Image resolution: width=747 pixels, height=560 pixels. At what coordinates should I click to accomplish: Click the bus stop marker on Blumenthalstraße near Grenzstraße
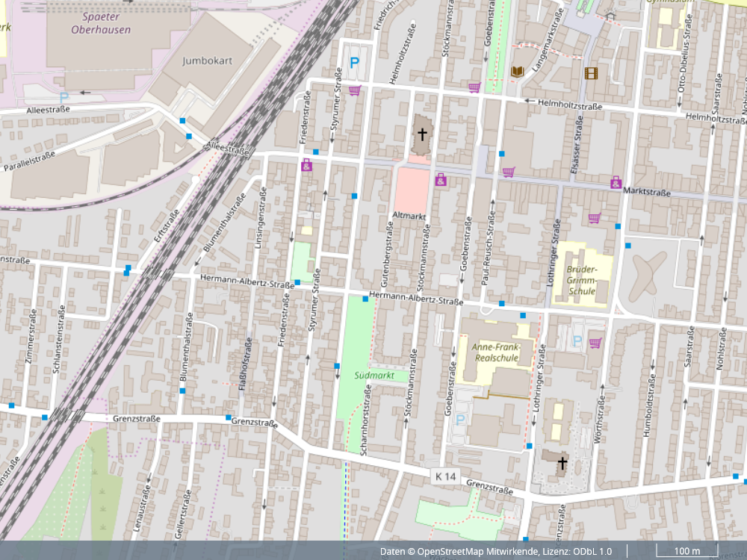tap(182, 391)
